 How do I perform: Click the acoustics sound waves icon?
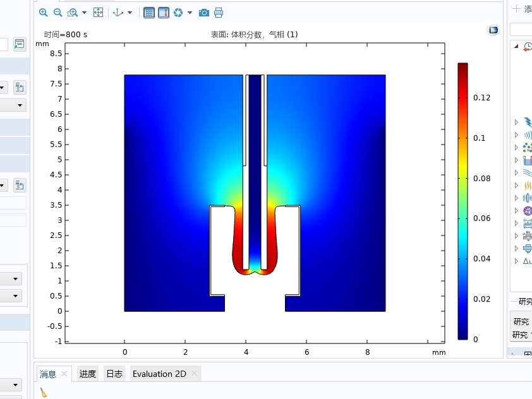click(x=528, y=135)
